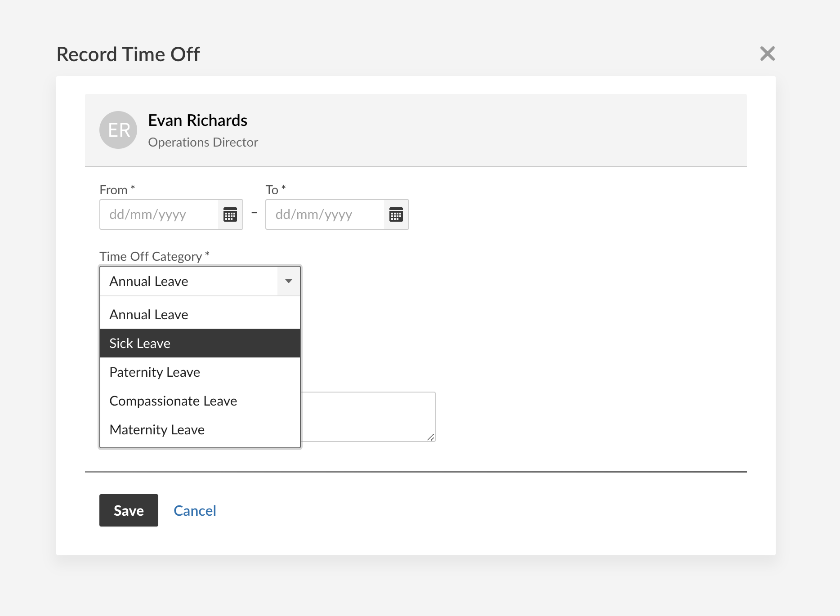Image resolution: width=840 pixels, height=616 pixels.
Task: Click the Operations Director job title
Action: tap(203, 142)
